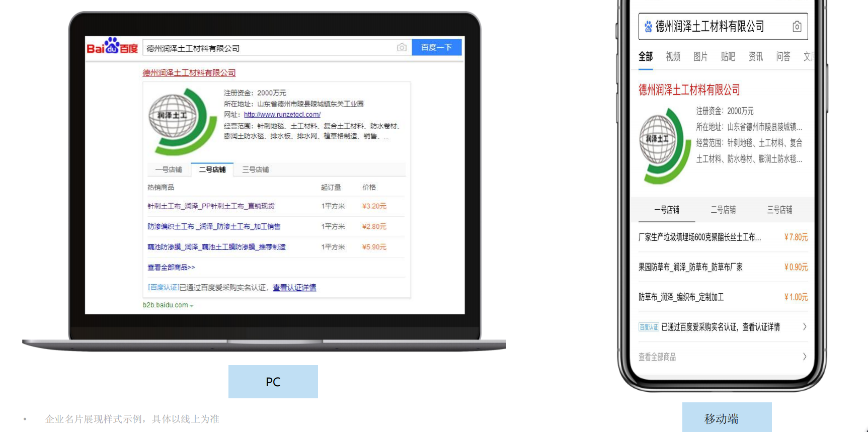Click the ¥7.80元 price on mobile

[x=796, y=237]
